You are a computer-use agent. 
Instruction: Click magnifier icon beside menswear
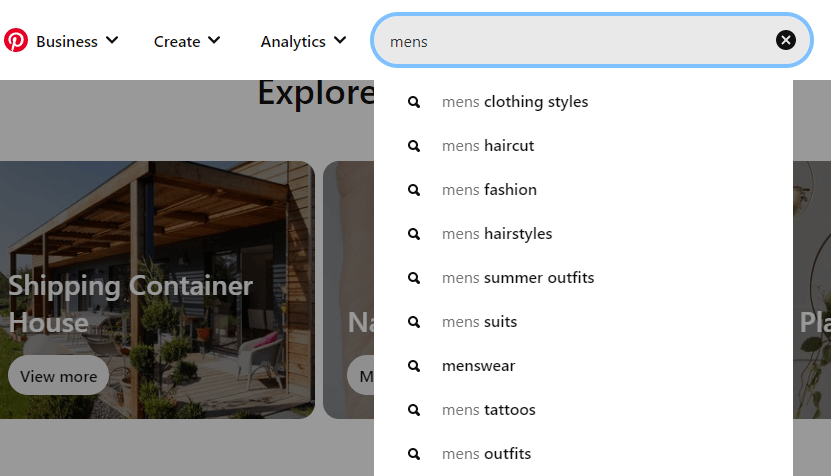[414, 366]
